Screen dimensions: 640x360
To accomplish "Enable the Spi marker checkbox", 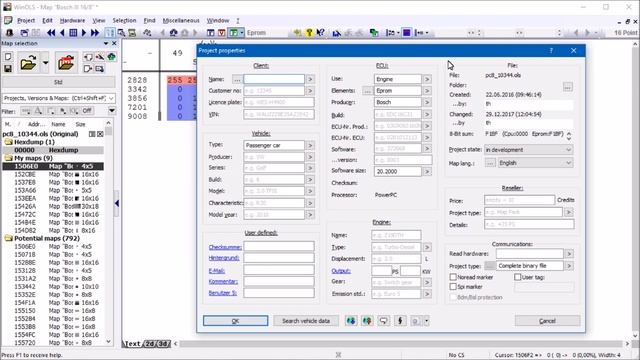I will tap(453, 287).
